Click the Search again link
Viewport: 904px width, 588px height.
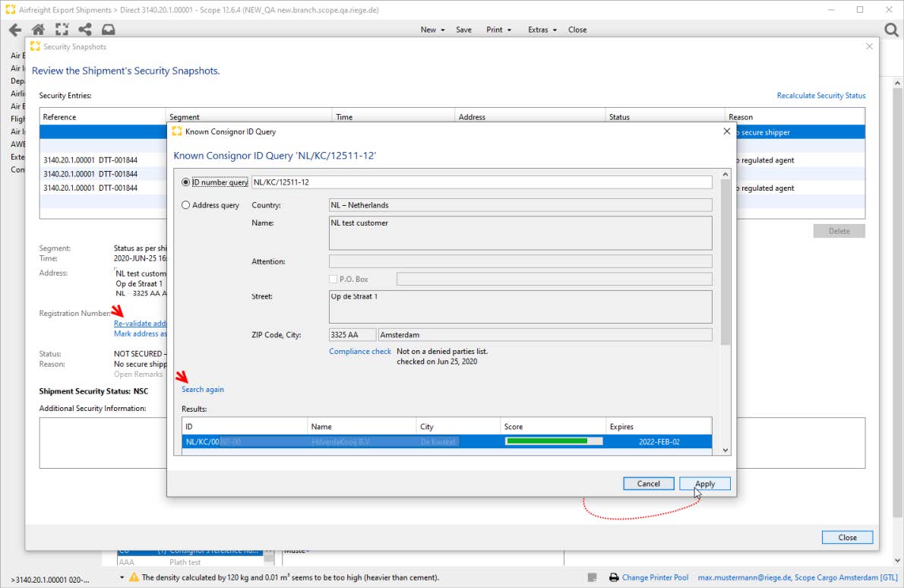tap(203, 389)
